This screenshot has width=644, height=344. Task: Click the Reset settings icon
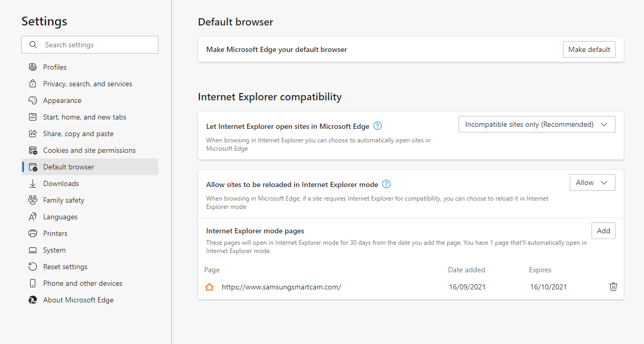(33, 267)
